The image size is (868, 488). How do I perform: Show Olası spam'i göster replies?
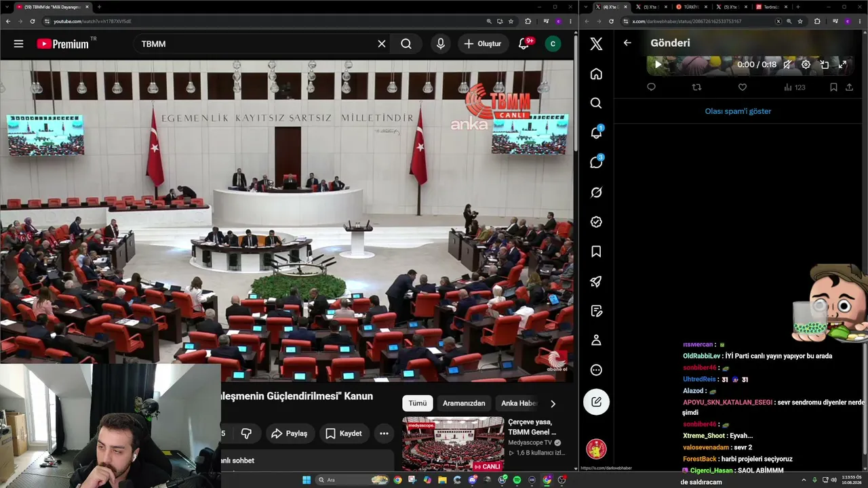(738, 111)
